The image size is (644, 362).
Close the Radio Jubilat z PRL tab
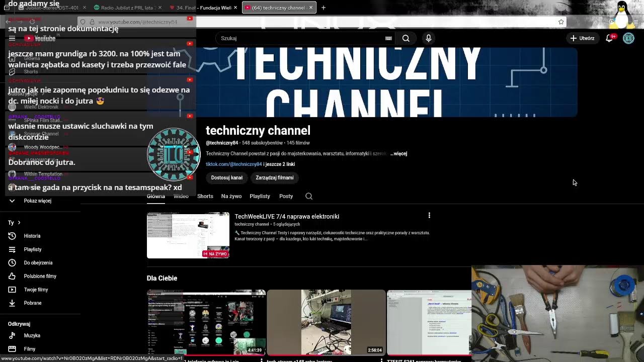pyautogui.click(x=160, y=8)
